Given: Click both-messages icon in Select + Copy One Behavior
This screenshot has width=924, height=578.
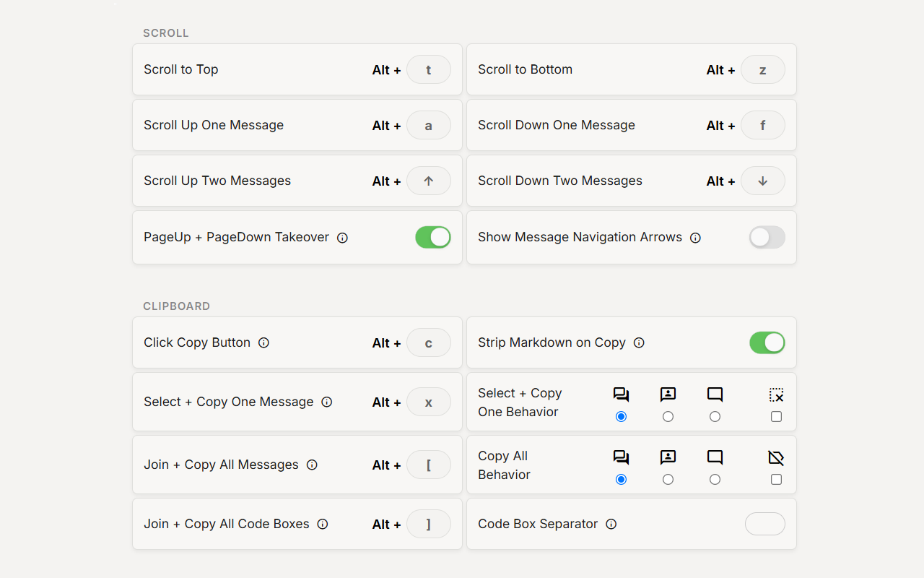Looking at the screenshot, I should pyautogui.click(x=621, y=395).
